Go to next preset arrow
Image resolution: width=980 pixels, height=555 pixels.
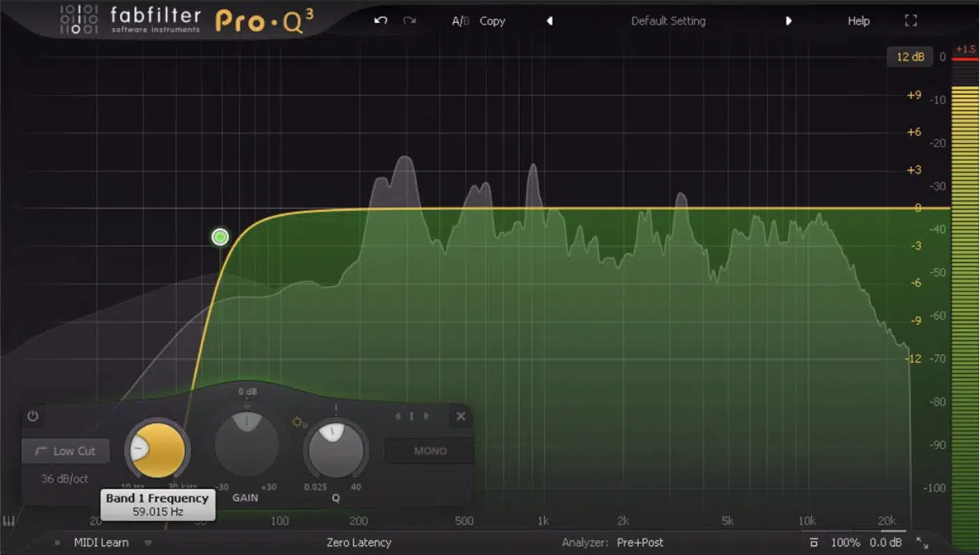pos(788,21)
